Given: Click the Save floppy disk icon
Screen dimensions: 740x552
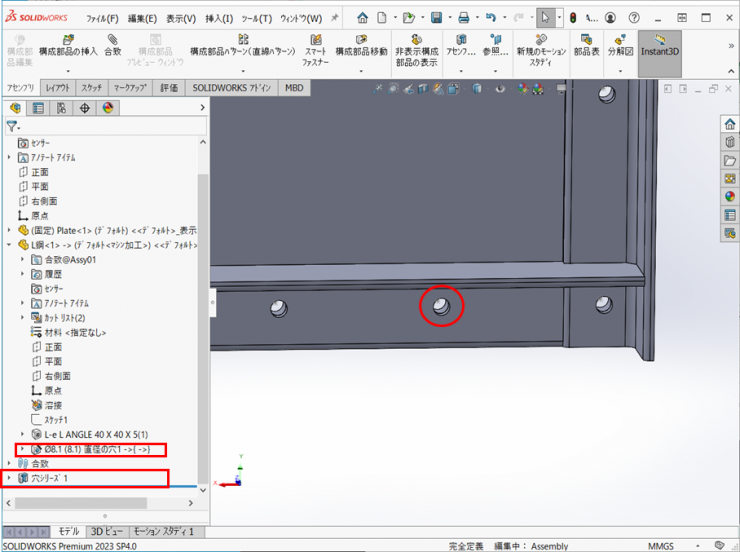Looking at the screenshot, I should click(x=437, y=18).
